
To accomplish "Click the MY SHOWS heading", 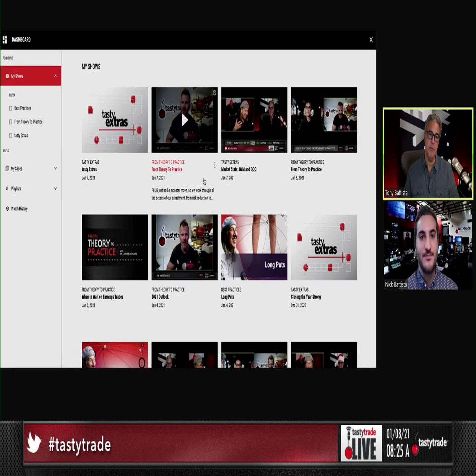I will pos(91,67).
